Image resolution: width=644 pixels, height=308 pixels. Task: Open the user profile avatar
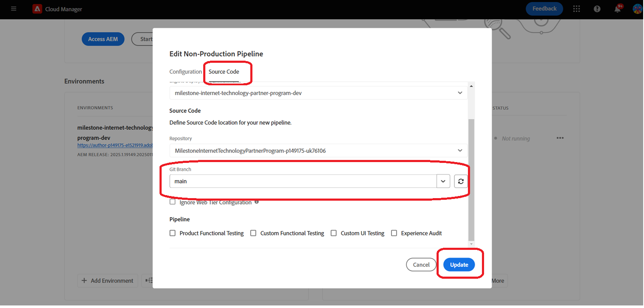click(637, 9)
